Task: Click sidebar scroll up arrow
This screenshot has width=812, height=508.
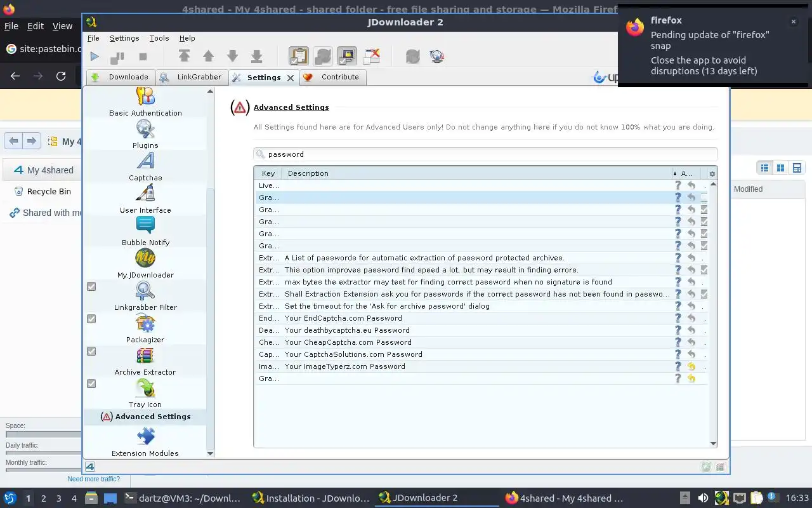Action: point(210,91)
